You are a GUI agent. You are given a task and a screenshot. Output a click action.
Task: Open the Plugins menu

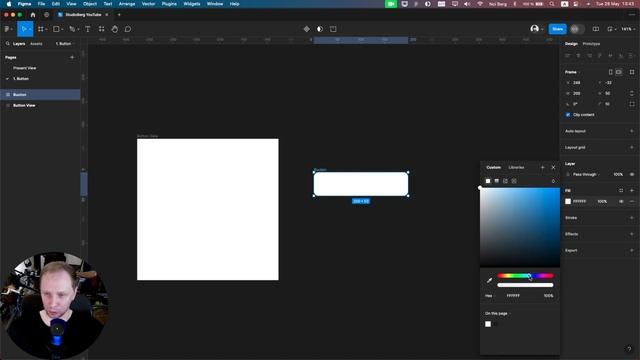[169, 4]
